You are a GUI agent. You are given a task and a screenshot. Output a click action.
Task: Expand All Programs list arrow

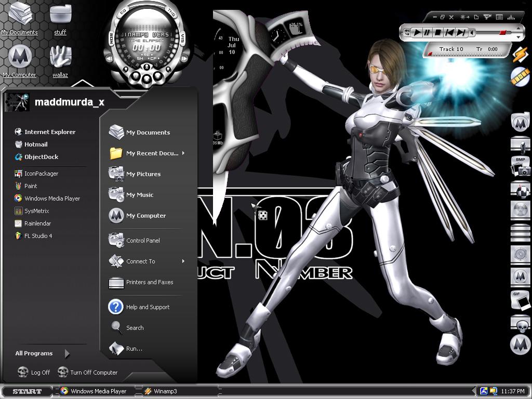(67, 353)
